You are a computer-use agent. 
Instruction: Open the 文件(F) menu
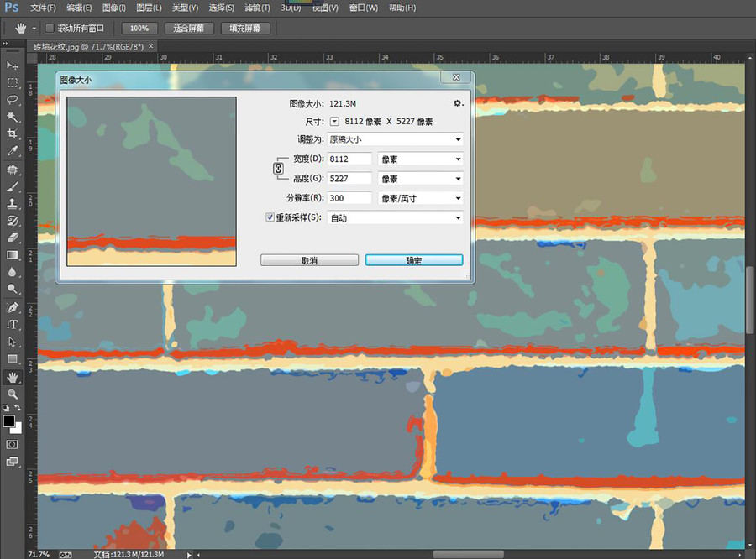click(x=43, y=8)
